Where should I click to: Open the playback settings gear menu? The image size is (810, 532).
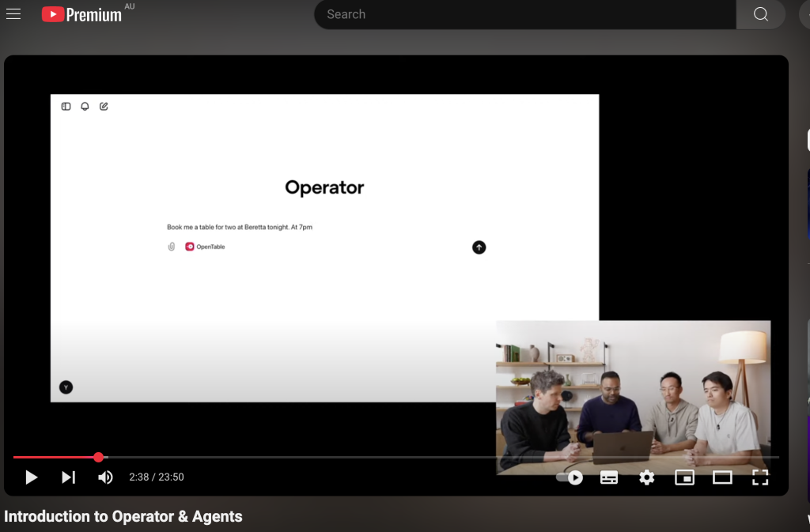pyautogui.click(x=646, y=477)
